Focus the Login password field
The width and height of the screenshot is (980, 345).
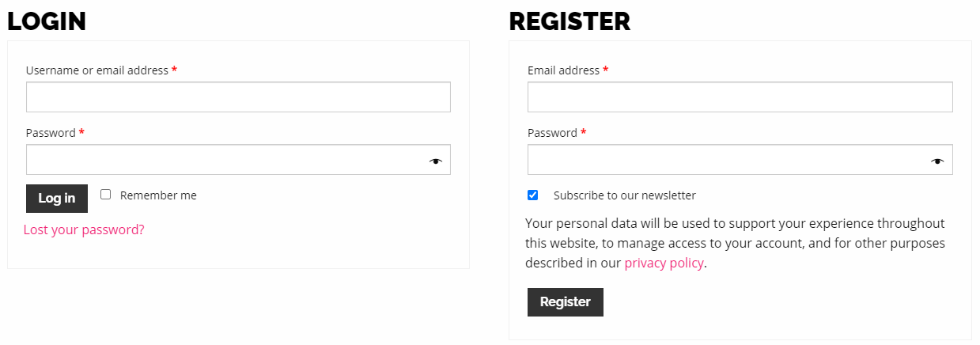pos(225,160)
